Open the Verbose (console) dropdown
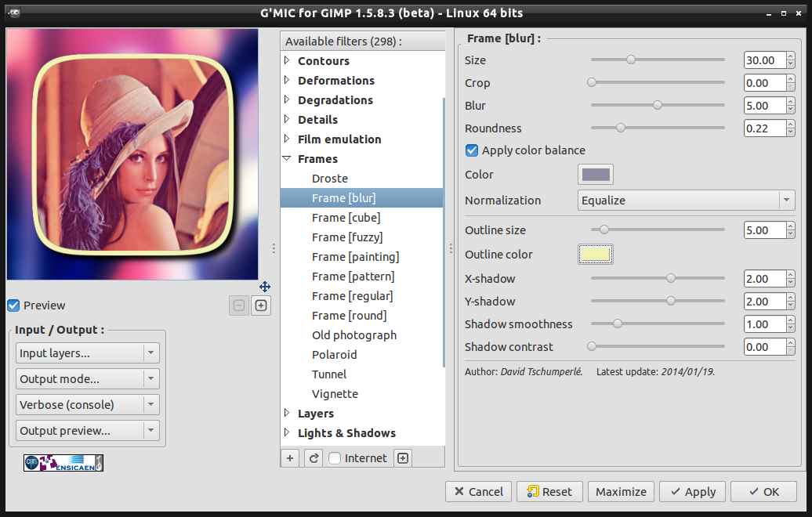812x517 pixels. 88,405
